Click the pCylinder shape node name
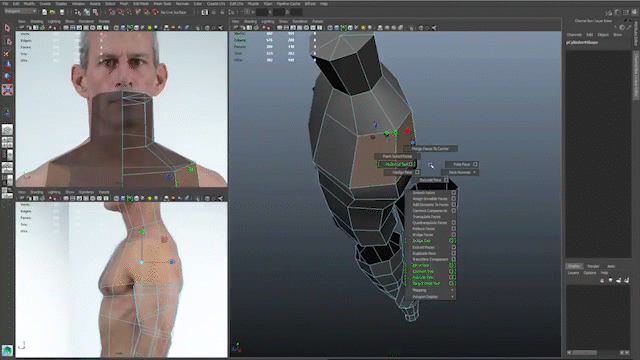 582,42
